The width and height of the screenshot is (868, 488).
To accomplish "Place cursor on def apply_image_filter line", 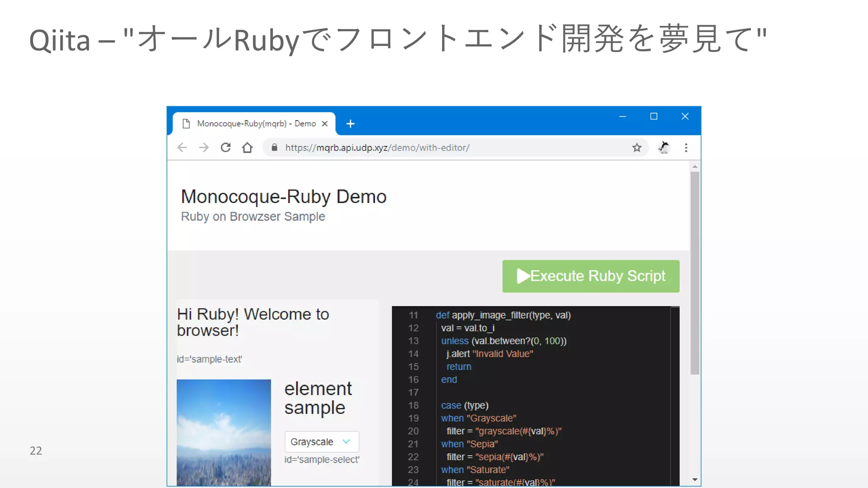I will click(503, 315).
